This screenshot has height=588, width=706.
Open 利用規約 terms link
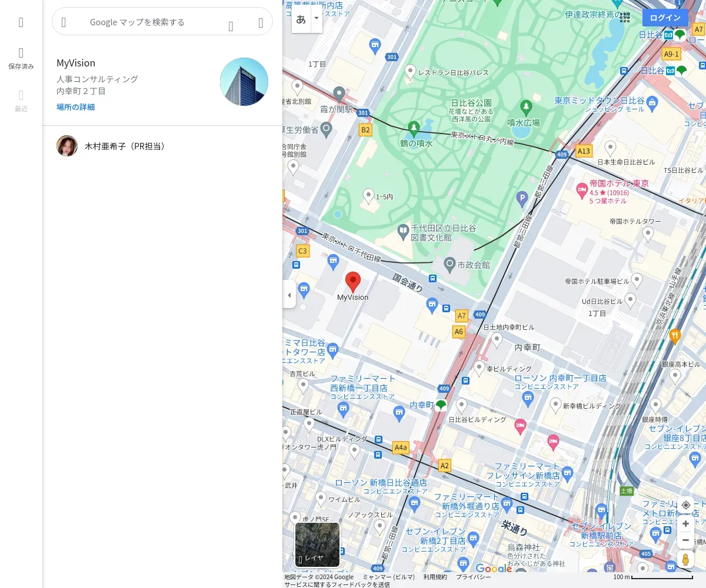pos(435,577)
